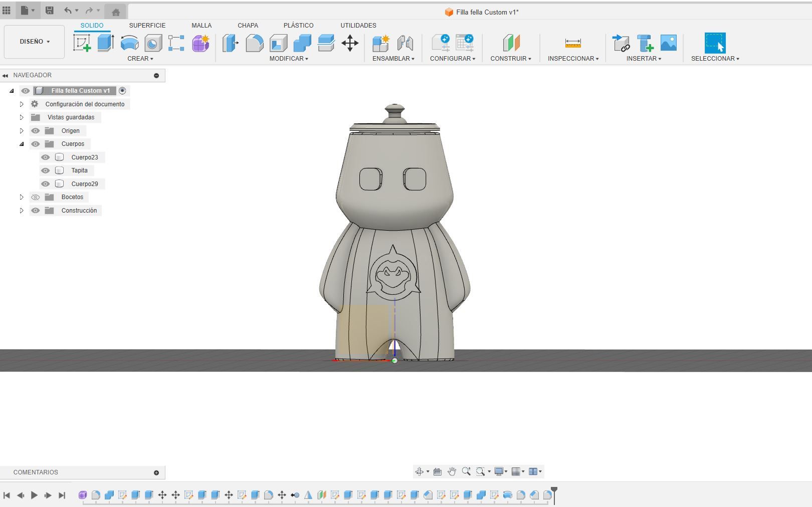Switch to the UTILIDADES tab
Viewport: 812px width, 507px height.
(x=358, y=25)
